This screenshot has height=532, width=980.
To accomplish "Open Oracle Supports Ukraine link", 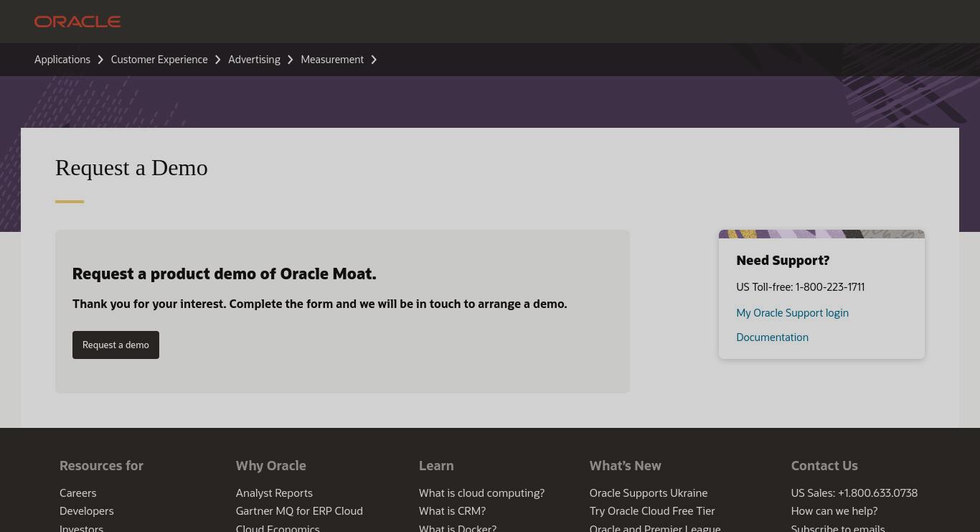I will [649, 493].
